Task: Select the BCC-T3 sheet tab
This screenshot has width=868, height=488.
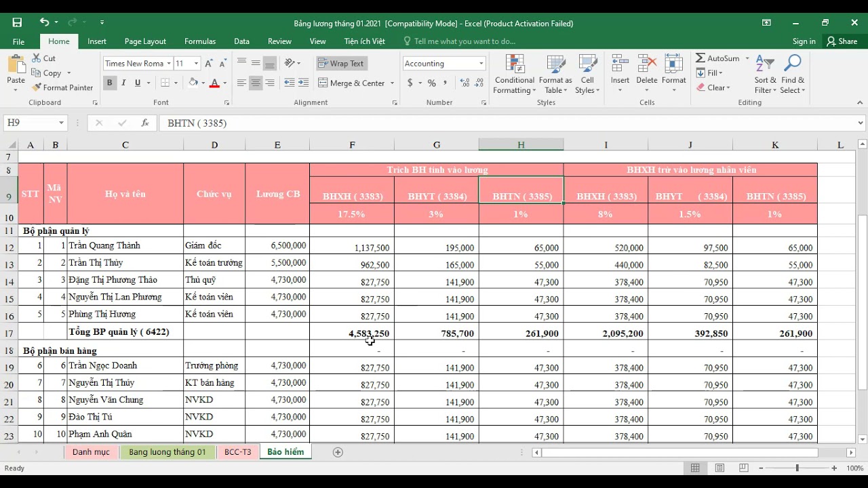Action: [x=237, y=452]
